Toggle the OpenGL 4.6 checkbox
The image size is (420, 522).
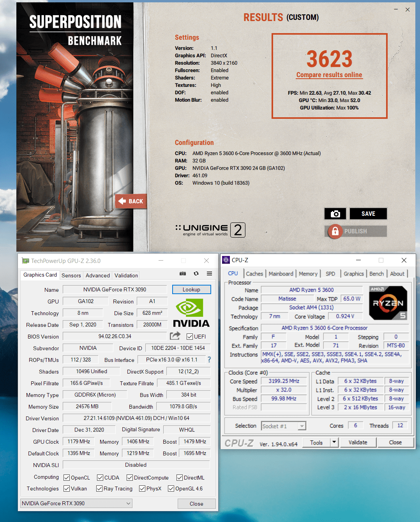pyautogui.click(x=171, y=488)
